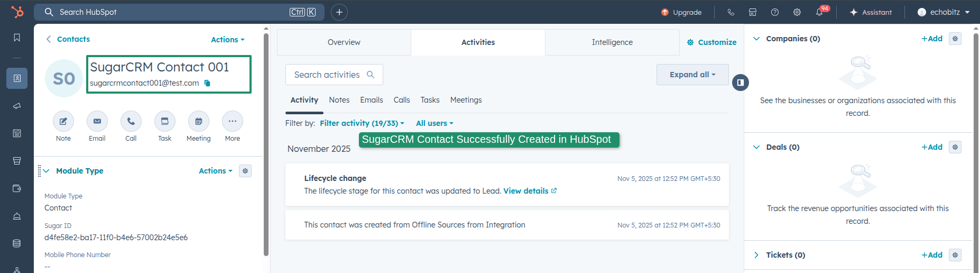The height and width of the screenshot is (273, 980).
Task: Click the search magnifier in Search activities
Action: click(371, 75)
